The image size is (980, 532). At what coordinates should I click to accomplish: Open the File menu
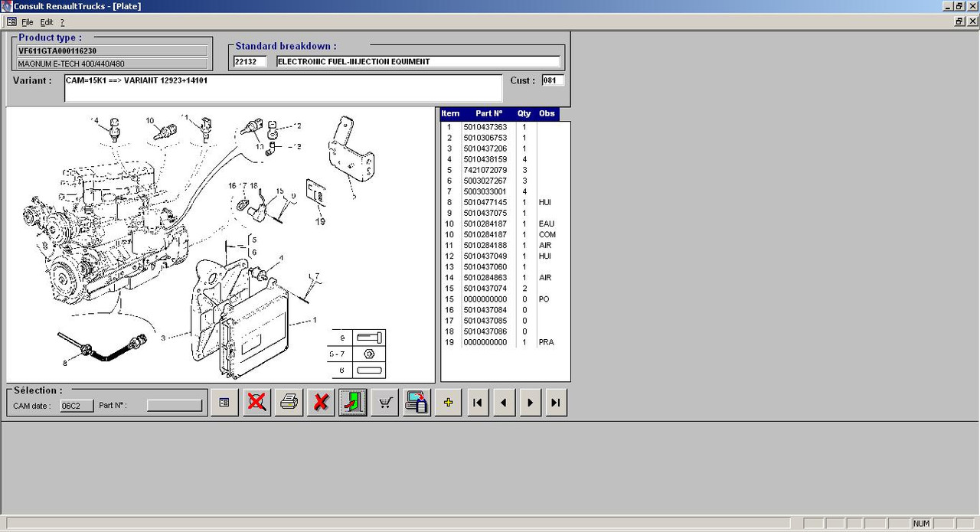[28, 22]
